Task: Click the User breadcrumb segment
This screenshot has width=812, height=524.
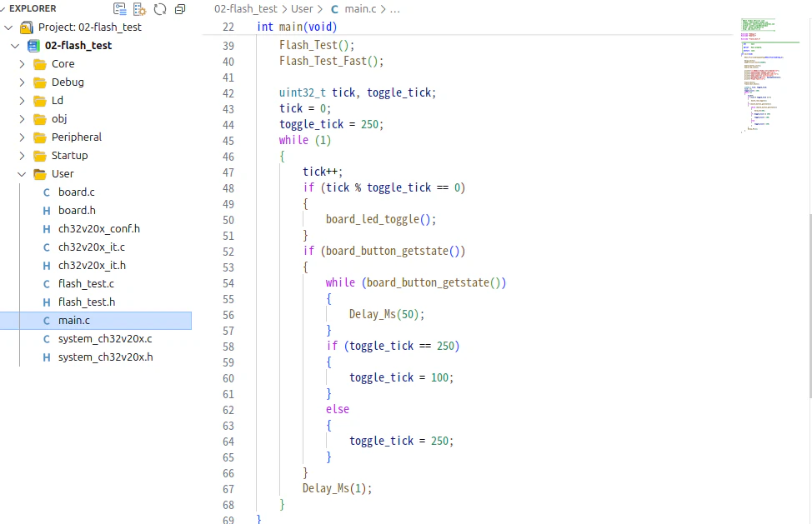Action: [x=302, y=9]
